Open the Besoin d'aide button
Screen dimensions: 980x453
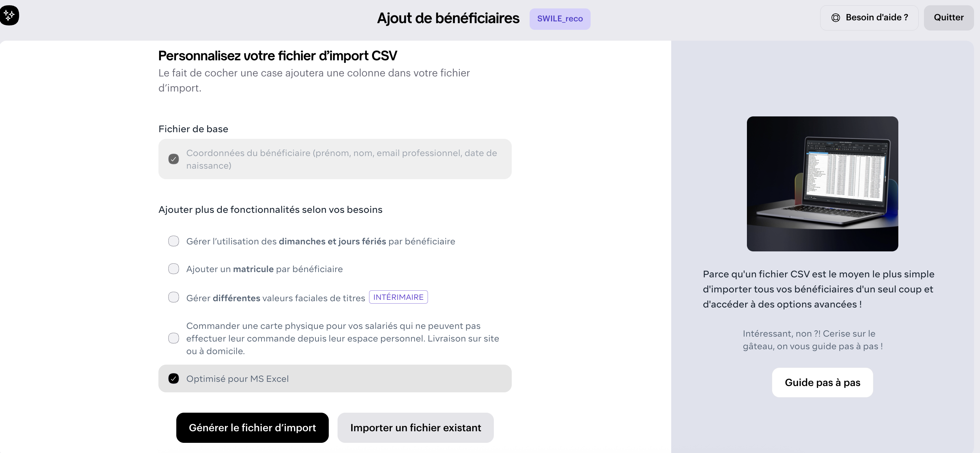point(869,18)
